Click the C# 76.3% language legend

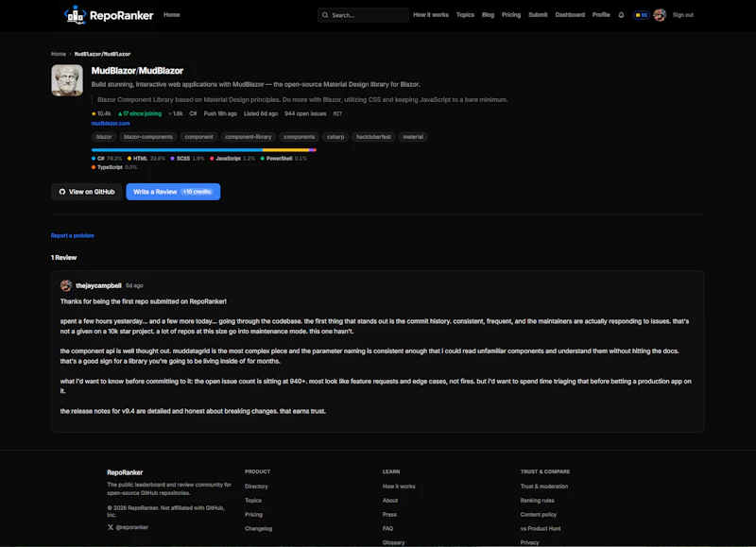(107, 159)
